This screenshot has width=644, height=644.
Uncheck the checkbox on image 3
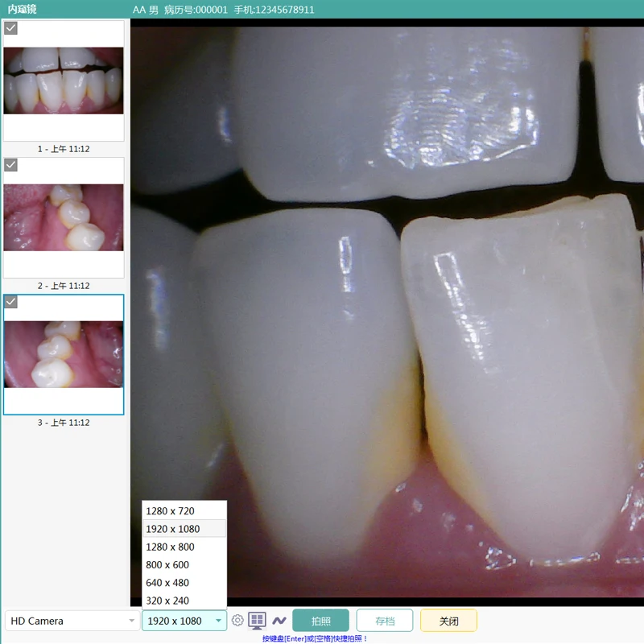click(x=10, y=301)
